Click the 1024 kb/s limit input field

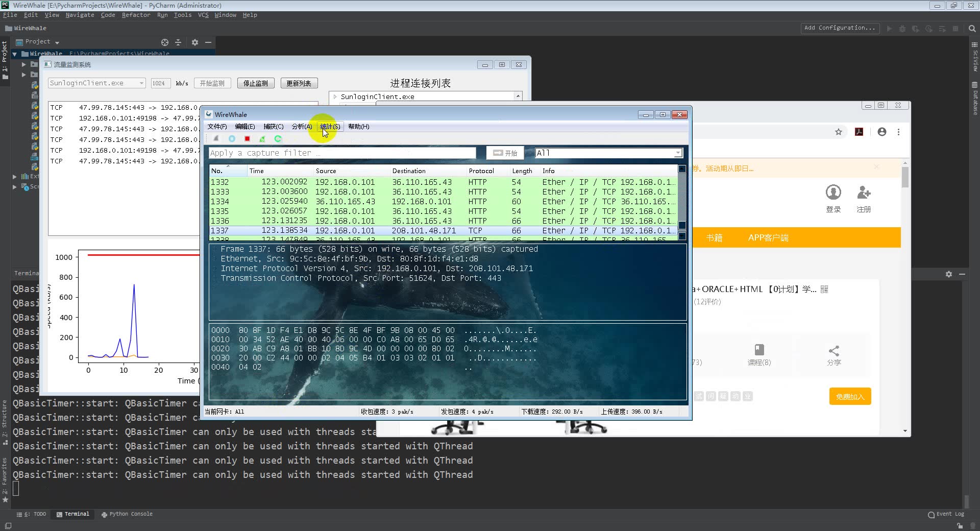pyautogui.click(x=160, y=83)
